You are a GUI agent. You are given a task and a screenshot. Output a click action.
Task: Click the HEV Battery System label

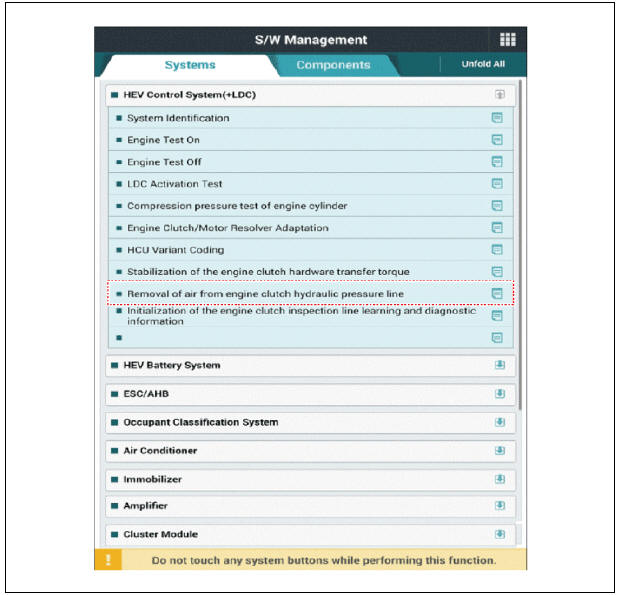172,365
